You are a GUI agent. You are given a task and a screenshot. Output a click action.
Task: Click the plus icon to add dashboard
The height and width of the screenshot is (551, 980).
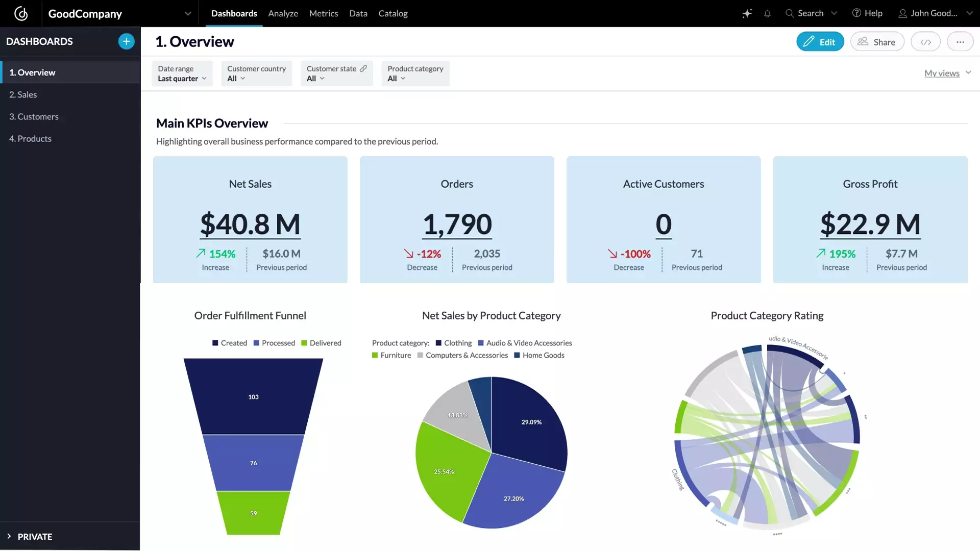126,41
